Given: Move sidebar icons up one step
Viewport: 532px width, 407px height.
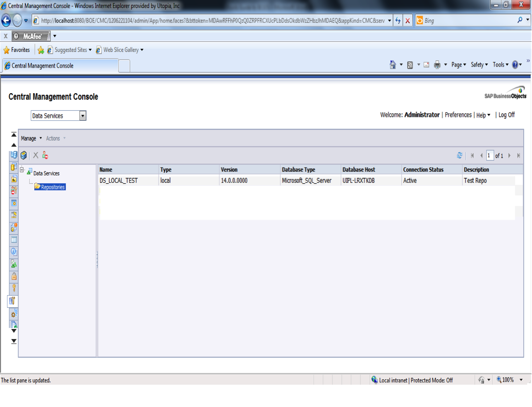Looking at the screenshot, I should (x=14, y=145).
